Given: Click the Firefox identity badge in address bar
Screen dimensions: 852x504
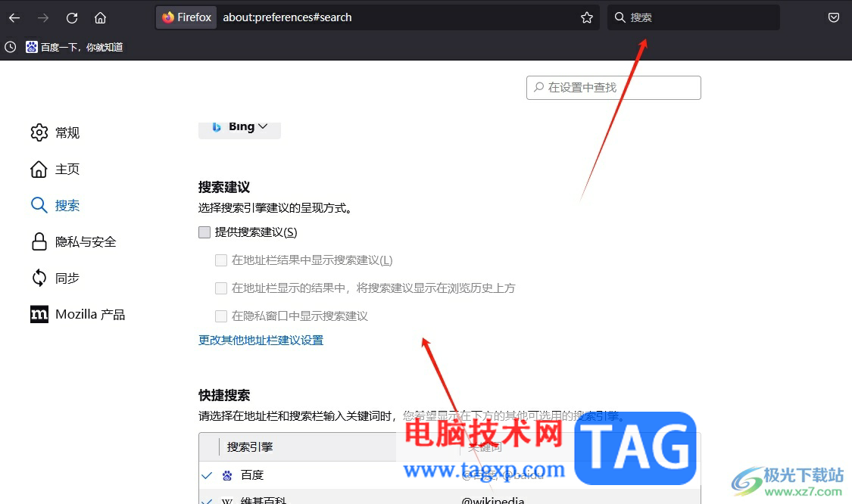Looking at the screenshot, I should tap(186, 17).
